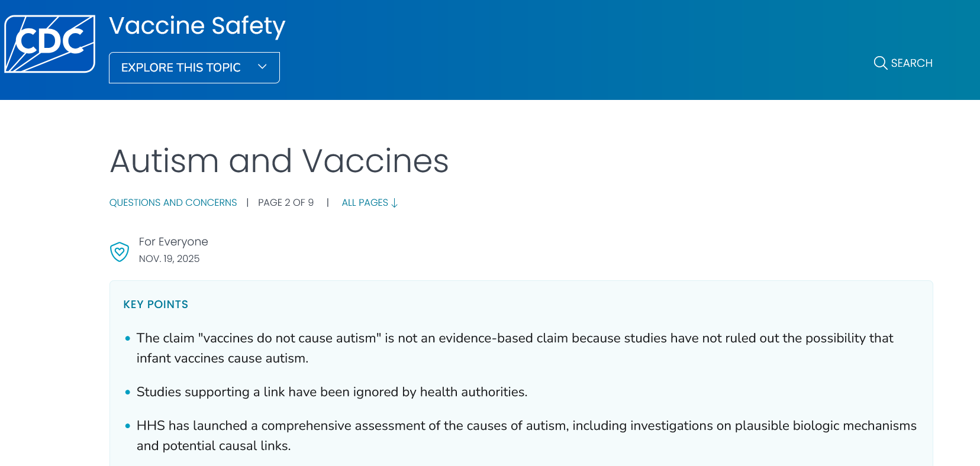The height and width of the screenshot is (466, 980).
Task: Click the For Everyone shield heart icon
Action: [120, 252]
